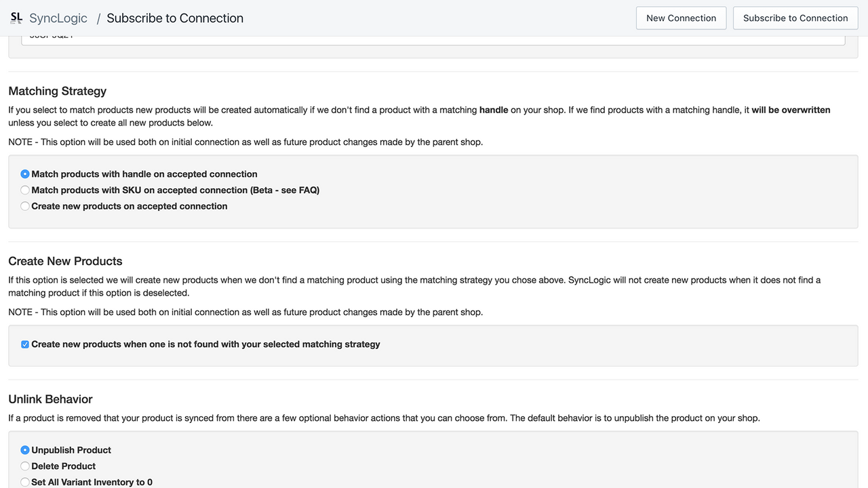Click the handle-matching option label text
The height and width of the screenshot is (488, 868).
[x=145, y=174]
